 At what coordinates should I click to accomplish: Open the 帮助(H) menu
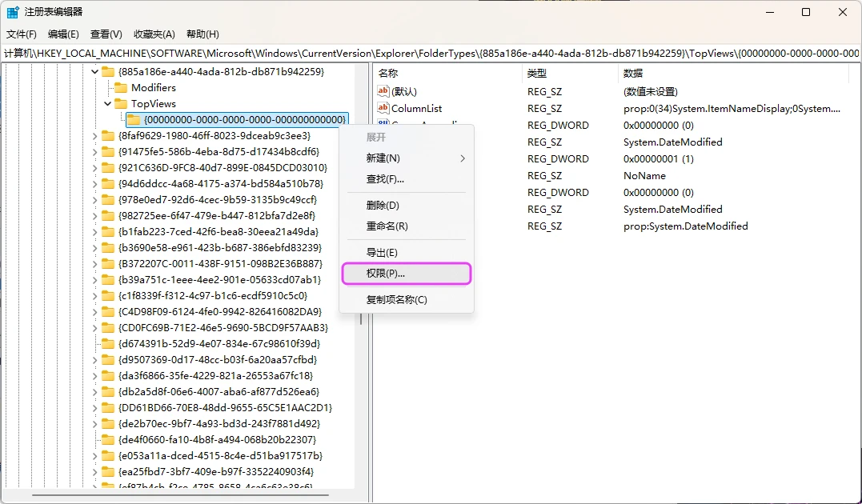[202, 34]
